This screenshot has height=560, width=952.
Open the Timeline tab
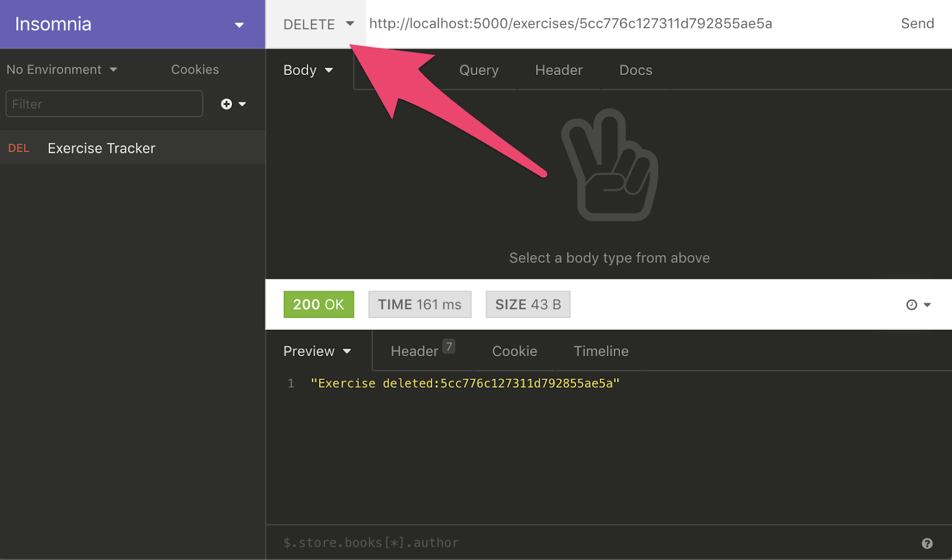601,351
